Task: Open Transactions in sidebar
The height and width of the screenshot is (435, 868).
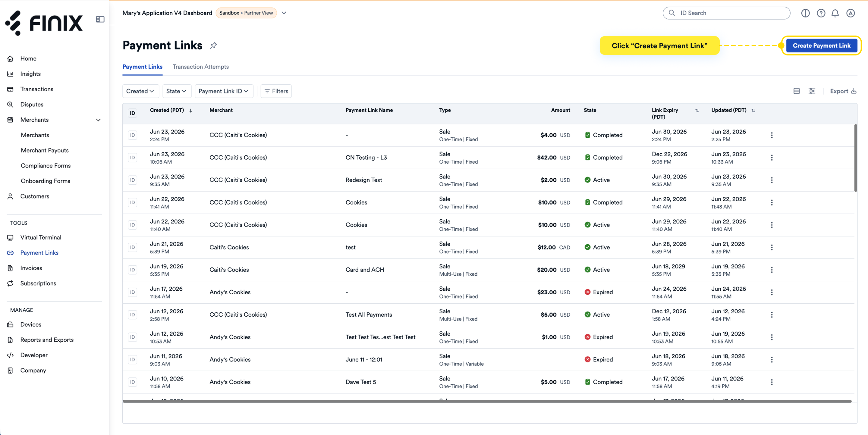Action: pyautogui.click(x=37, y=89)
